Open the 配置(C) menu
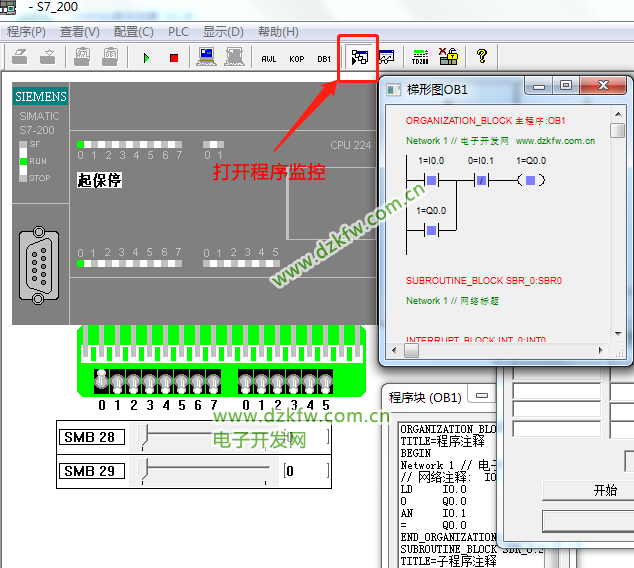 [133, 32]
